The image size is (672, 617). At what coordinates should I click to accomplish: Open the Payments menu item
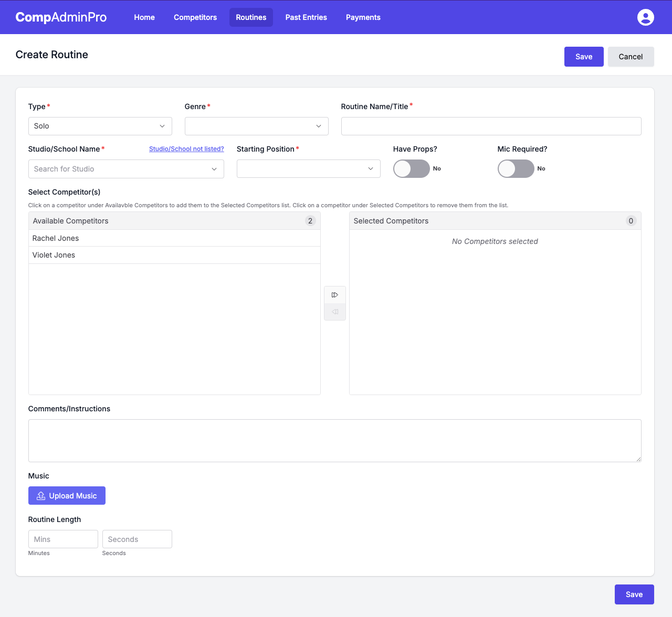(363, 17)
